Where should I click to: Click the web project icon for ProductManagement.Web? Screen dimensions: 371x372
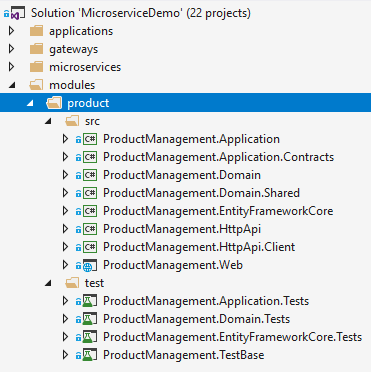click(90, 265)
